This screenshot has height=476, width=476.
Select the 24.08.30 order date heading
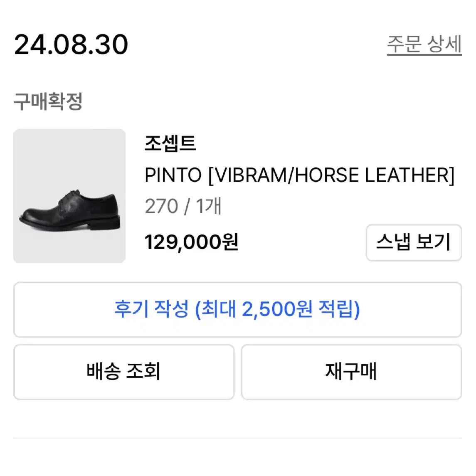[71, 44]
